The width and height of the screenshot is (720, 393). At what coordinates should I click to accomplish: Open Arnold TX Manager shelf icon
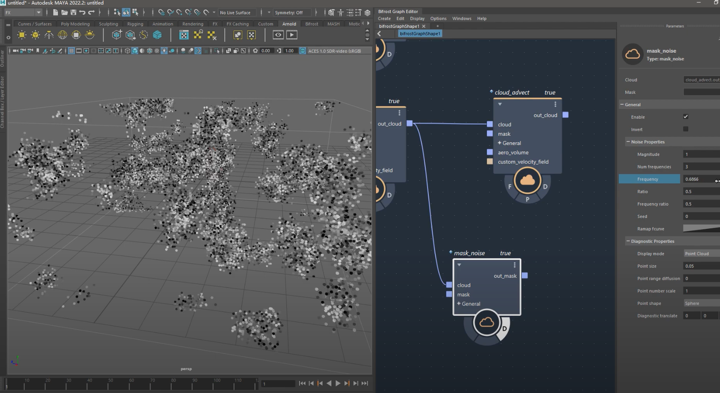pyautogui.click(x=184, y=35)
